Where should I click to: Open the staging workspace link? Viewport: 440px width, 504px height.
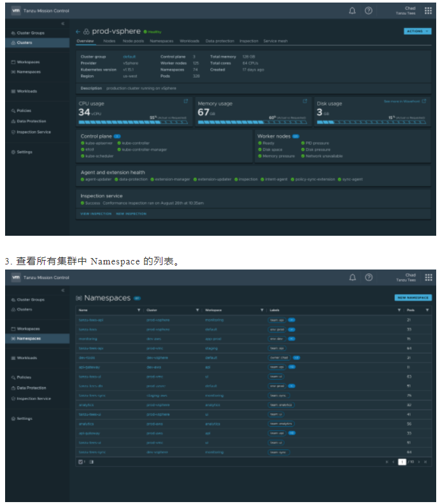point(211,349)
